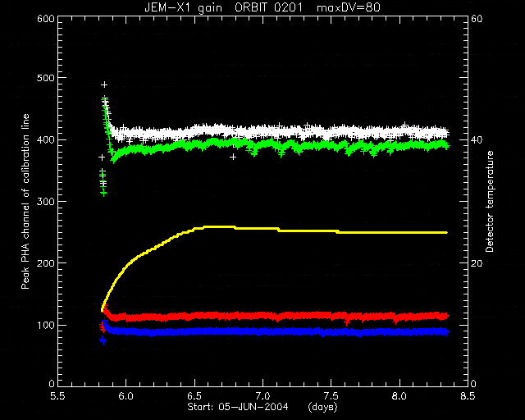Click the x-axis label 8.5

(x=468, y=396)
